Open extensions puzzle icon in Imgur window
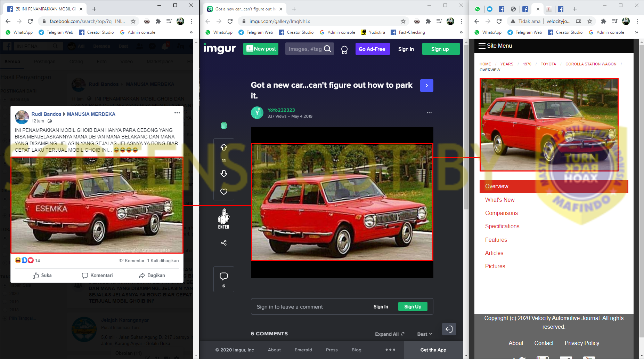 pos(428,21)
